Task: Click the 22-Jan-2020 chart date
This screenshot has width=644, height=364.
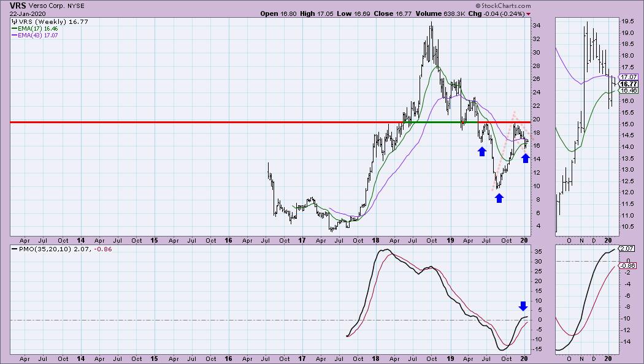Action: [28, 13]
